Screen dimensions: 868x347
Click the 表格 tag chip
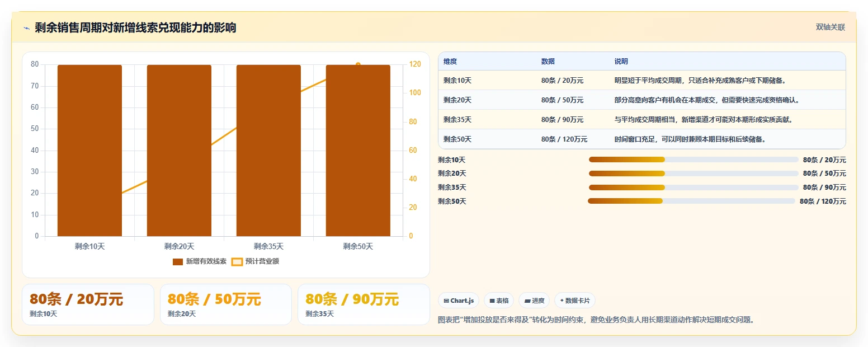[x=499, y=301]
